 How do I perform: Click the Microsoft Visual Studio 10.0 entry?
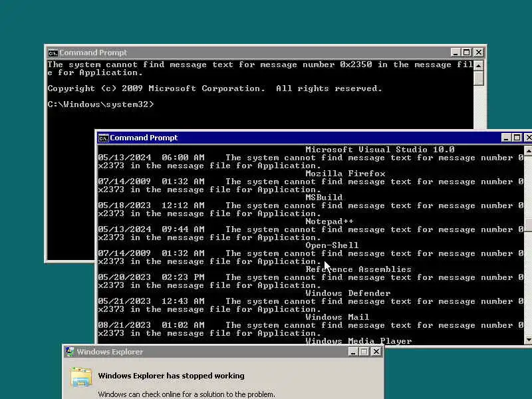(x=380, y=149)
